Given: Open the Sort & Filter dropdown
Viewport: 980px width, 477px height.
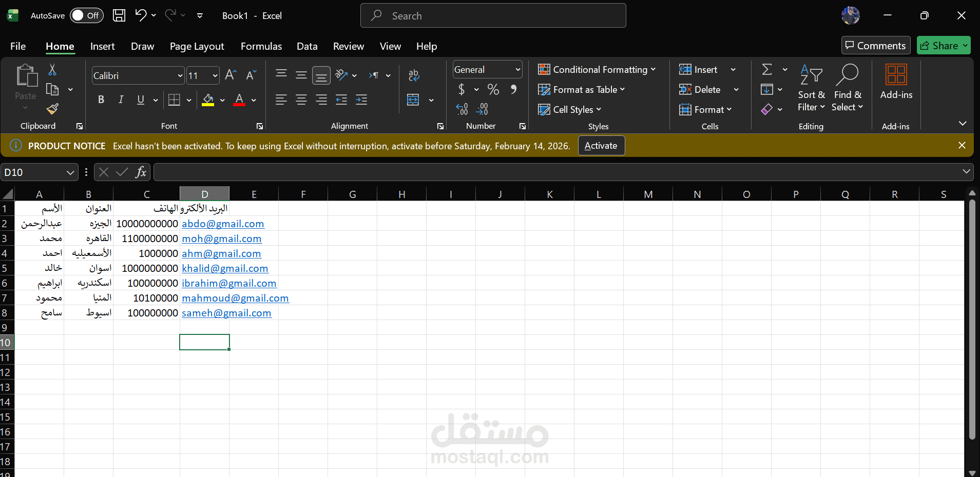Looking at the screenshot, I should click(812, 88).
